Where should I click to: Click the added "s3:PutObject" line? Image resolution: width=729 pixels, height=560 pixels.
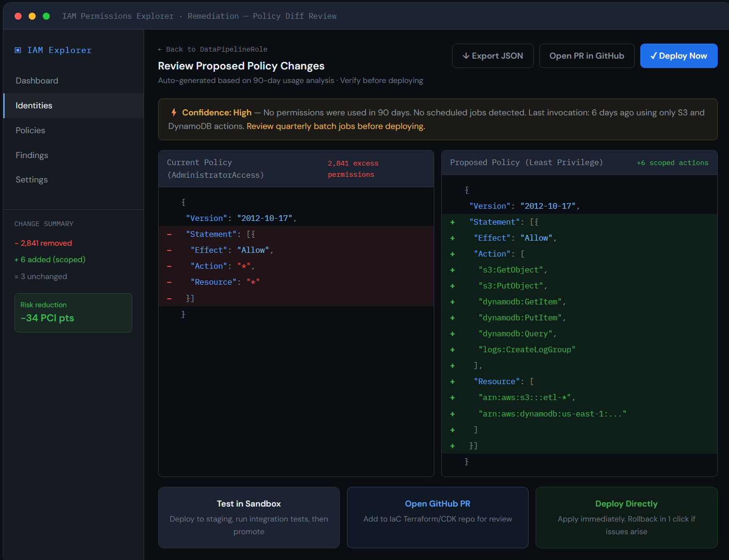click(x=579, y=286)
